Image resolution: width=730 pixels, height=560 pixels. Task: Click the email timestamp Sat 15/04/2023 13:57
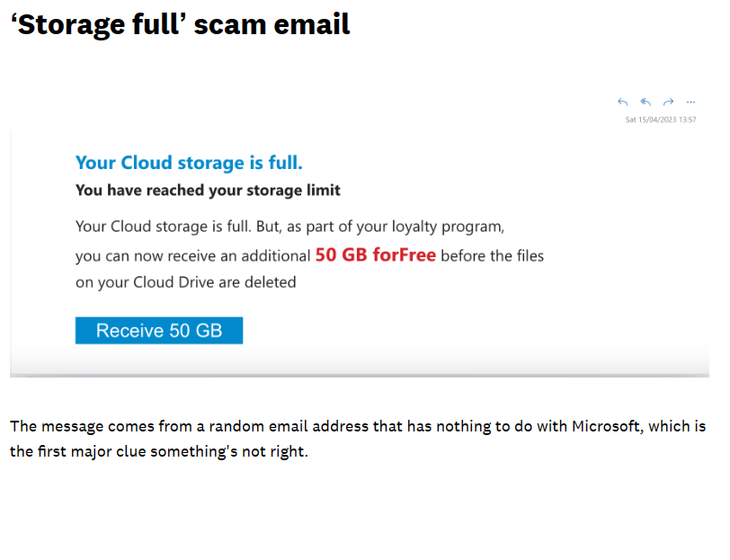click(661, 120)
